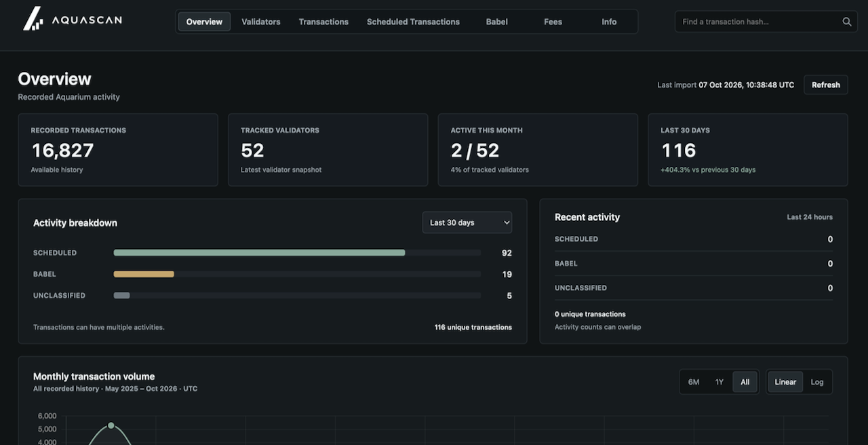Screen dimensions: 868x445
Task: Switch chart scale to Linear
Action: click(x=785, y=382)
